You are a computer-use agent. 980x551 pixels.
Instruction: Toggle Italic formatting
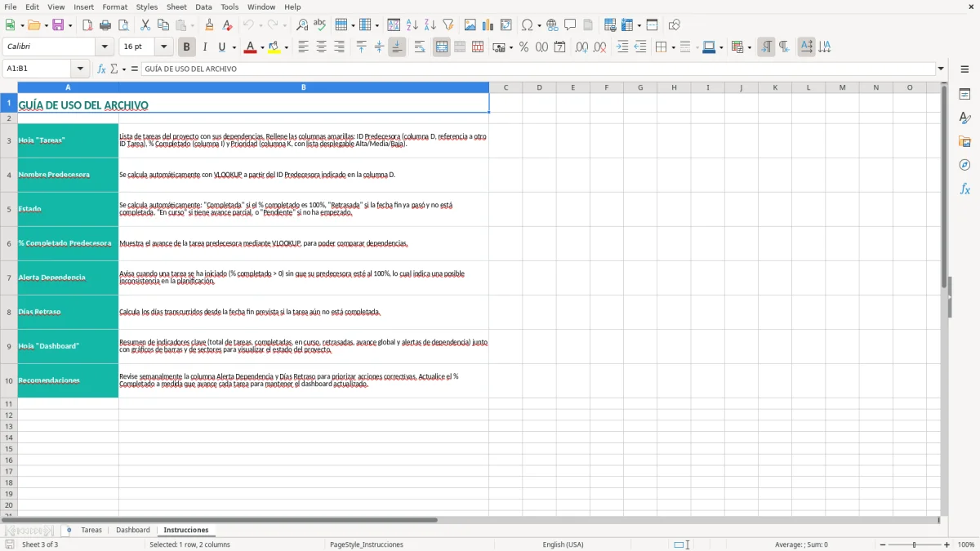(205, 47)
